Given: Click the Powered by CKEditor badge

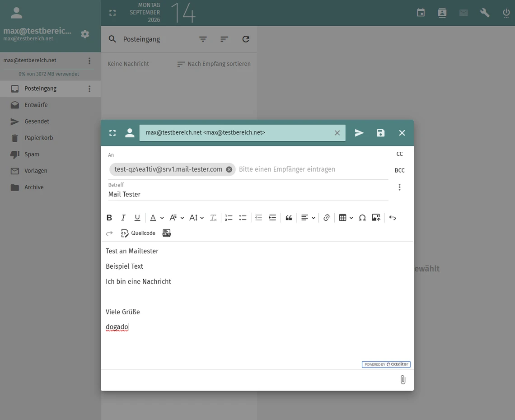Looking at the screenshot, I should tap(386, 364).
